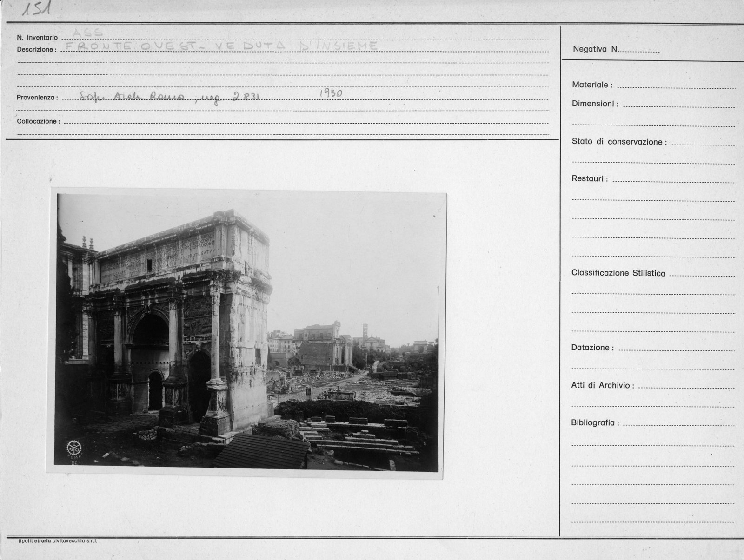This screenshot has height=560, width=744.
Task: Select the Collocazione field line
Action: coord(305,122)
